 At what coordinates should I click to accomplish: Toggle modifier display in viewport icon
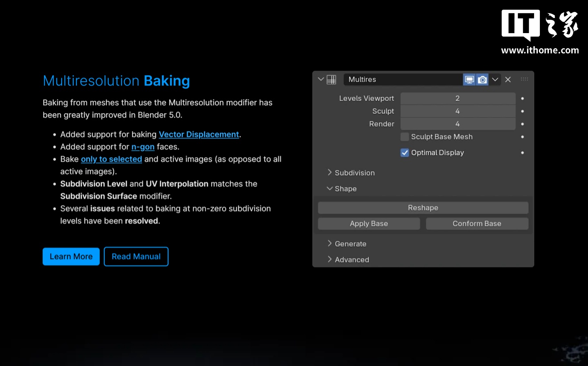[469, 80]
